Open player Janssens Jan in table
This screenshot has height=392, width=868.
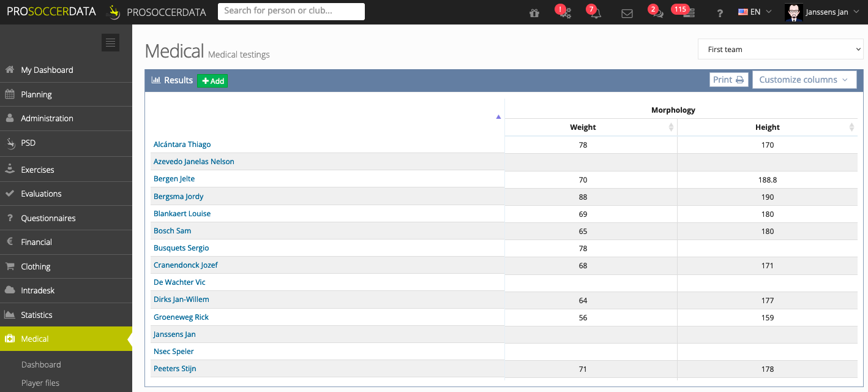pos(174,334)
